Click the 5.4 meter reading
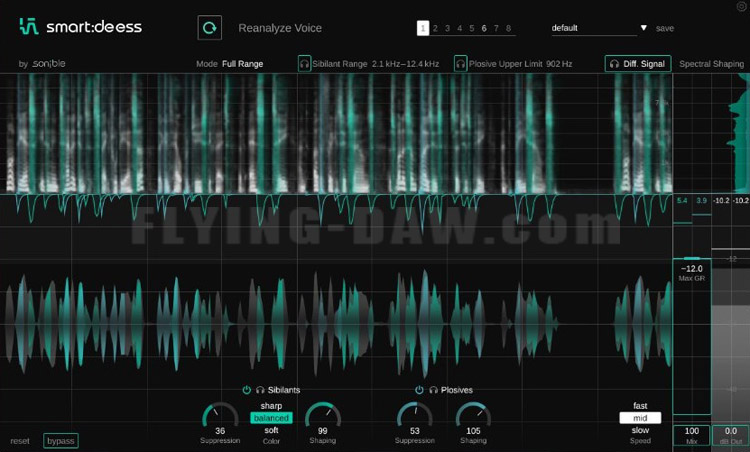 (682, 200)
